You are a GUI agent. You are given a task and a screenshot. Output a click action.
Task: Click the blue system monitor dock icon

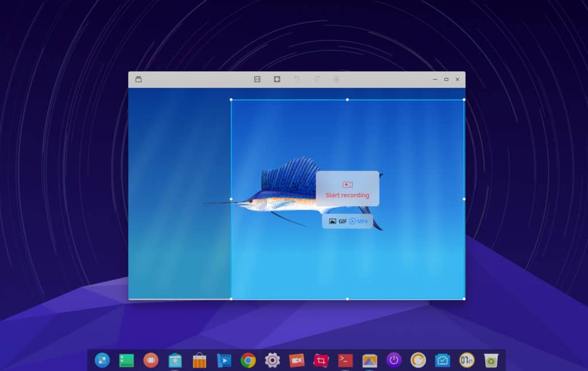pyautogui.click(x=443, y=361)
